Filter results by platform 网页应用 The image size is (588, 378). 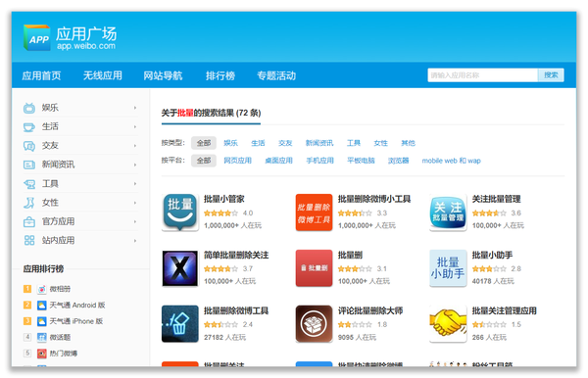click(x=237, y=161)
